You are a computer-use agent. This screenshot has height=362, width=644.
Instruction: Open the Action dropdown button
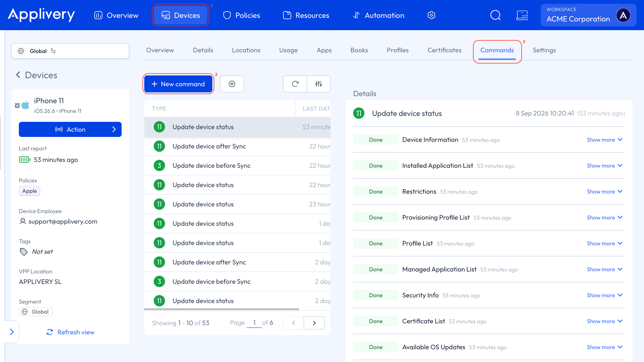point(70,129)
